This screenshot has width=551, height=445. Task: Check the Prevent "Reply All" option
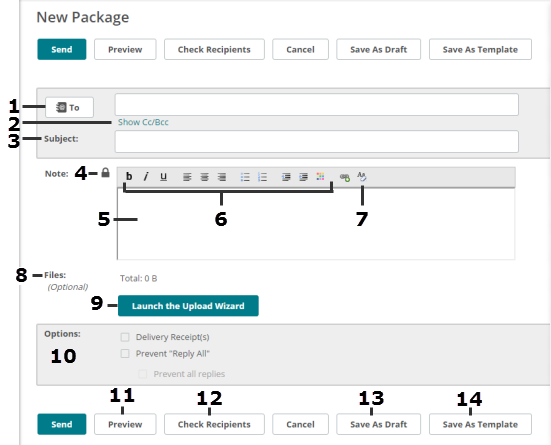(125, 353)
